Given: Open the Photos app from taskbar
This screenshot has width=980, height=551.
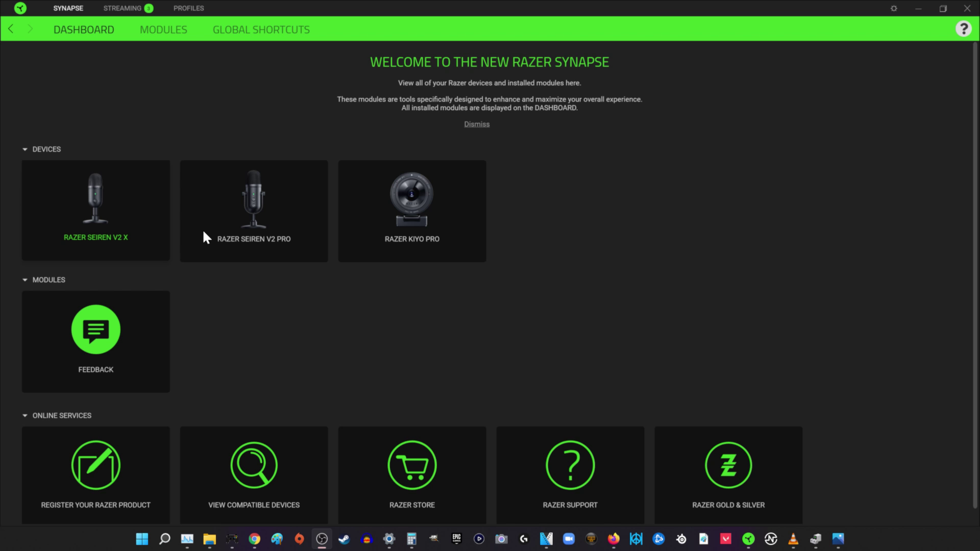Looking at the screenshot, I should pyautogui.click(x=838, y=539).
